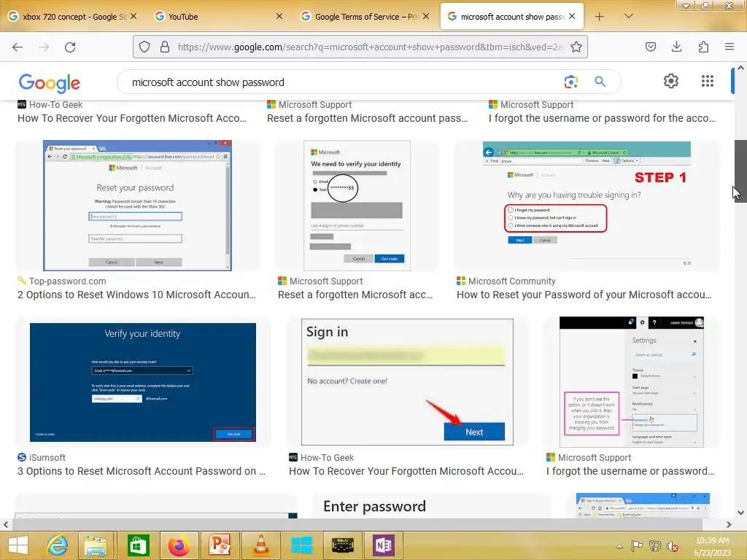Screen dimensions: 747x560
Task: Click Microsoft Community source label
Action: click(511, 281)
